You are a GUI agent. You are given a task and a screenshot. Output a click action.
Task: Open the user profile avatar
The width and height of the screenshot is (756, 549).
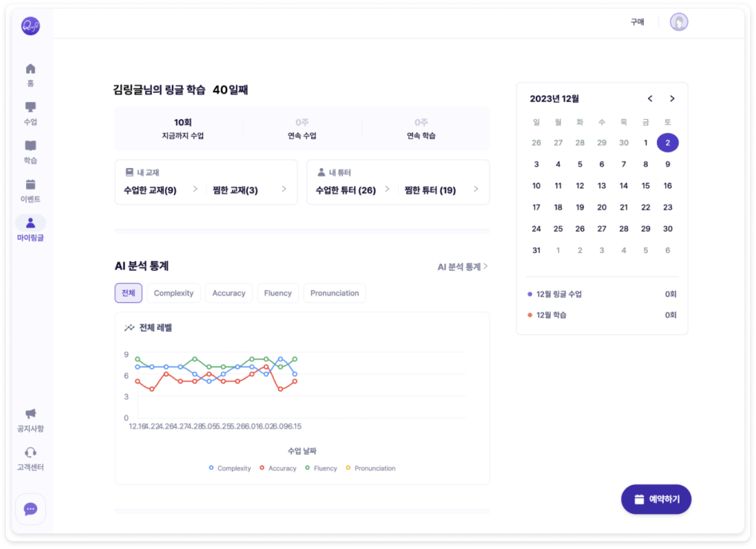point(679,22)
